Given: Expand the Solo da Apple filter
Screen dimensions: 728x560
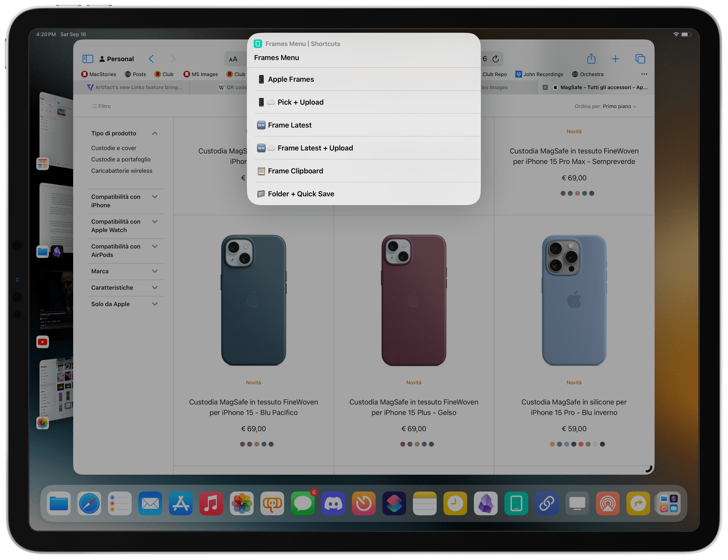Looking at the screenshot, I should click(x=155, y=304).
